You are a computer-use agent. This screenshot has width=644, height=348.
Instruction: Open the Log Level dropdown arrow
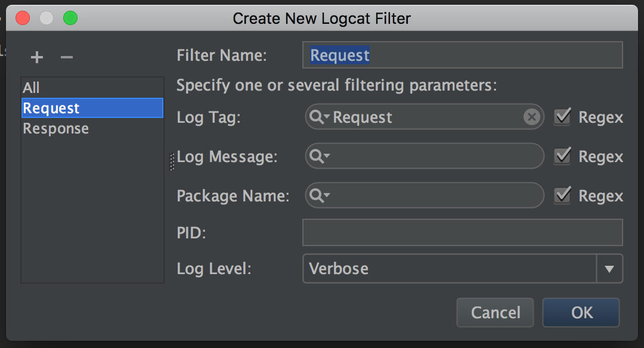pos(609,269)
